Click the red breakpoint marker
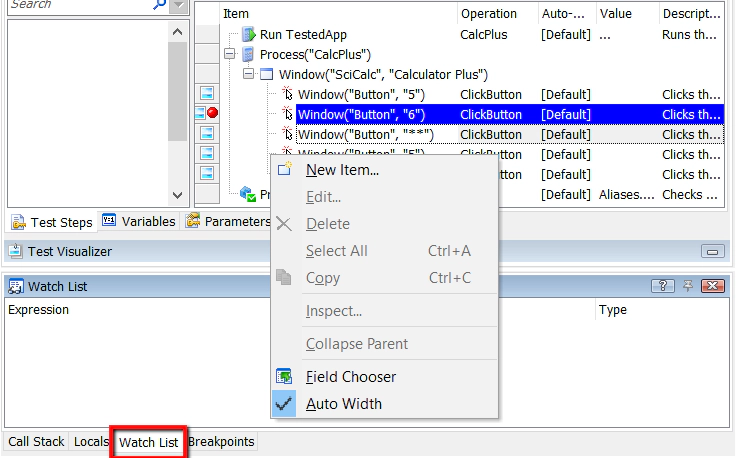Viewport: 736px width, 458px height. 213,113
